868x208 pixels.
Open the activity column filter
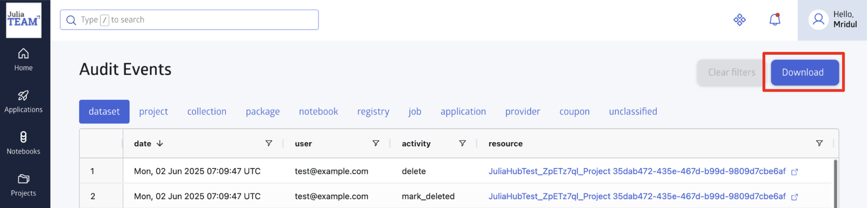pyautogui.click(x=463, y=144)
